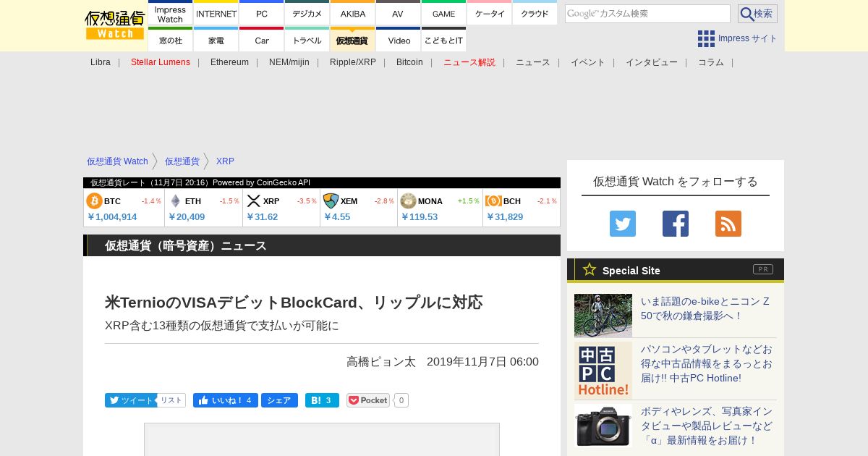Click the Sony α camera thumbnail
The image size is (868, 456).
[x=603, y=426]
